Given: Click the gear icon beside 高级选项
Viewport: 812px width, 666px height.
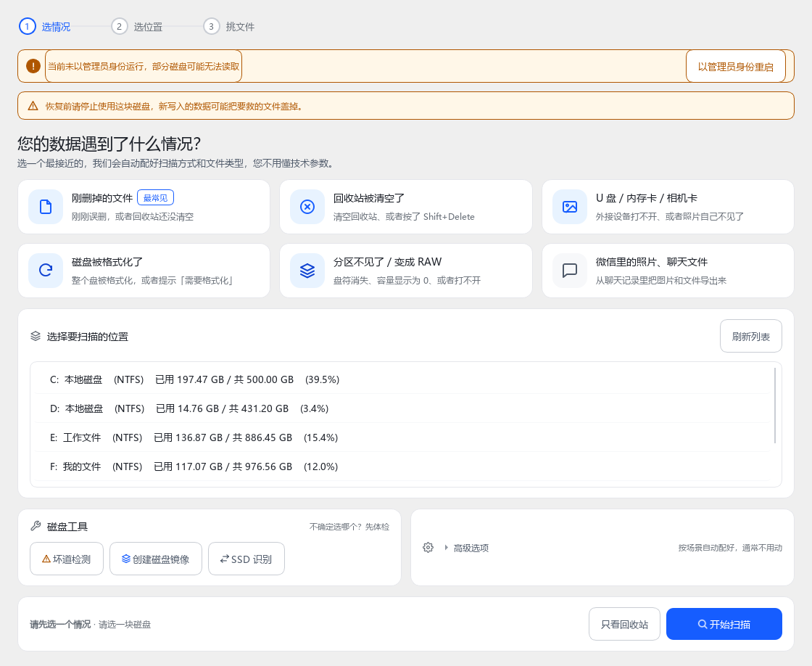Looking at the screenshot, I should 428,547.
